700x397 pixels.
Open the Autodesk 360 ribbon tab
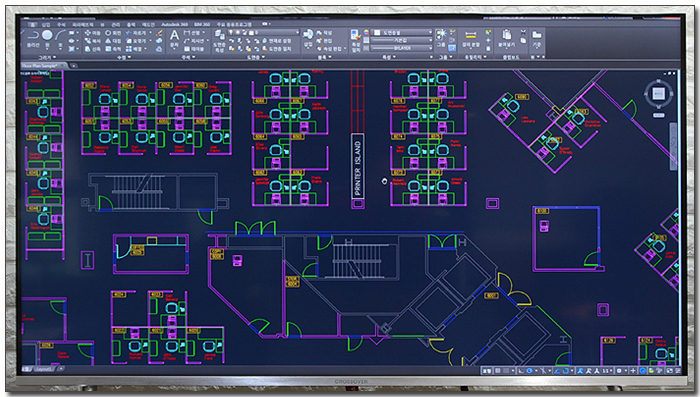174,25
